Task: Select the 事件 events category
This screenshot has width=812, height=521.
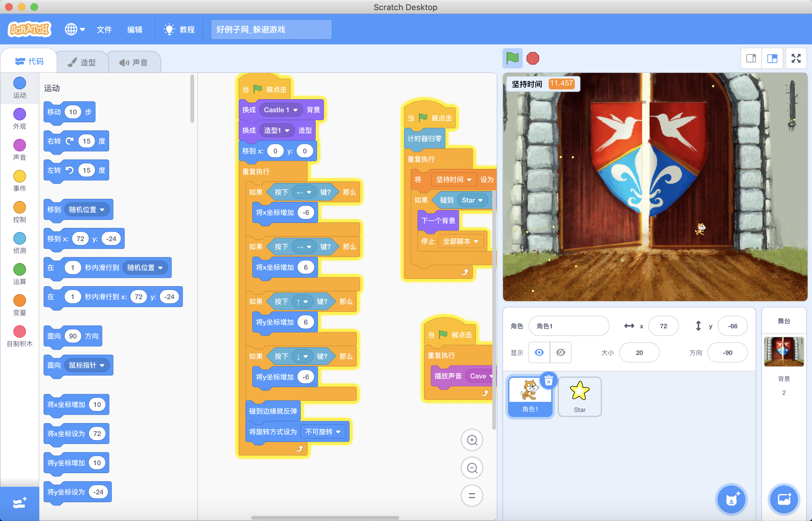Action: [20, 181]
